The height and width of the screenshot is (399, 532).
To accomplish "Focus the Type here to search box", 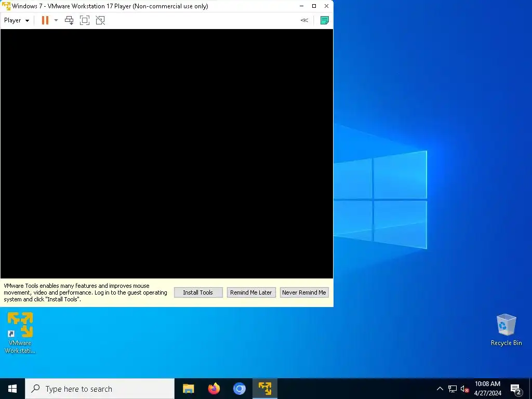I will click(100, 389).
